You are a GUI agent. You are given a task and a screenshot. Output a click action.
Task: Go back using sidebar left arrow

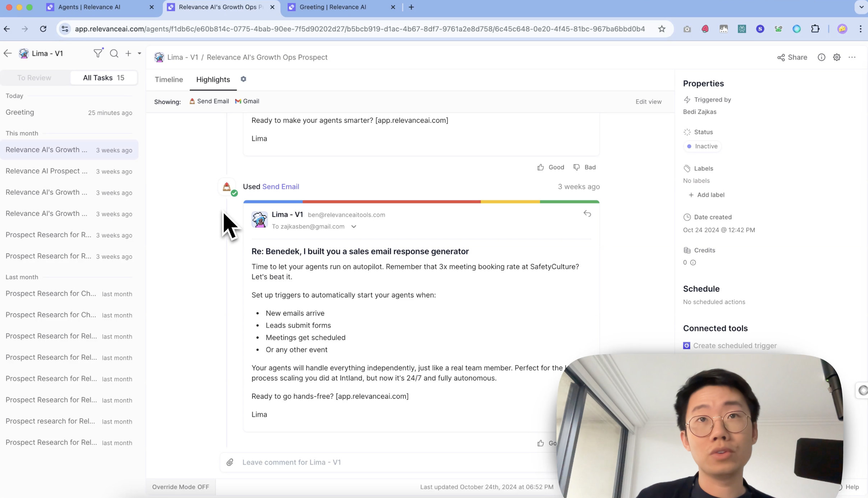[x=8, y=53]
